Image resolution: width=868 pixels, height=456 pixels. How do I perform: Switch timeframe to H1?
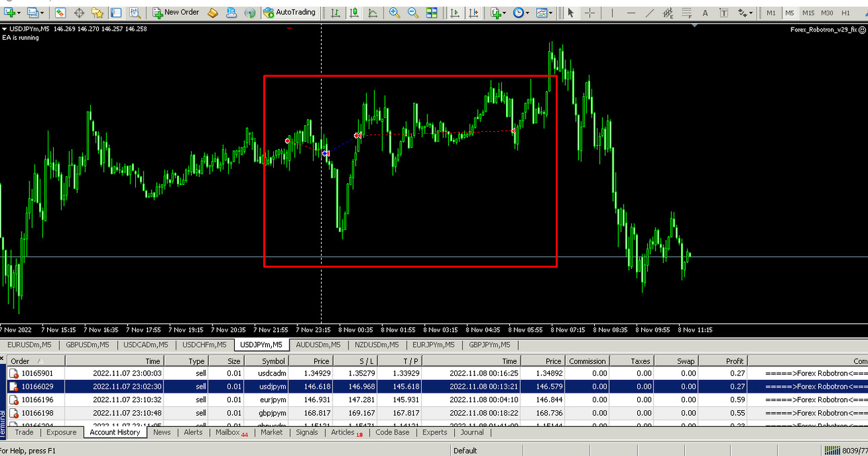tap(846, 13)
